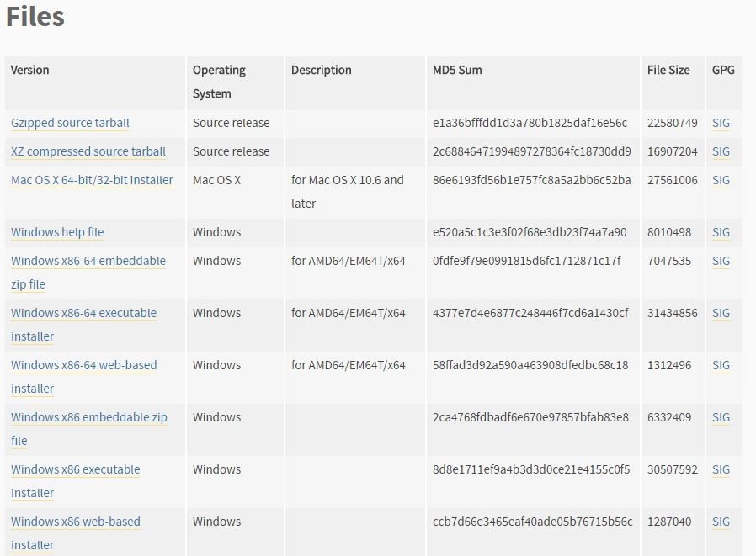Select MD5 sum 0fdfe9f79e0991815d6fc1712871c17f
Image resolution: width=756 pixels, height=556 pixels.
526,261
